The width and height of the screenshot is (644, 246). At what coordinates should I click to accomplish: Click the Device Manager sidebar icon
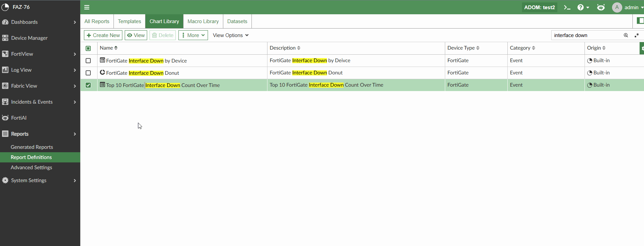point(5,38)
